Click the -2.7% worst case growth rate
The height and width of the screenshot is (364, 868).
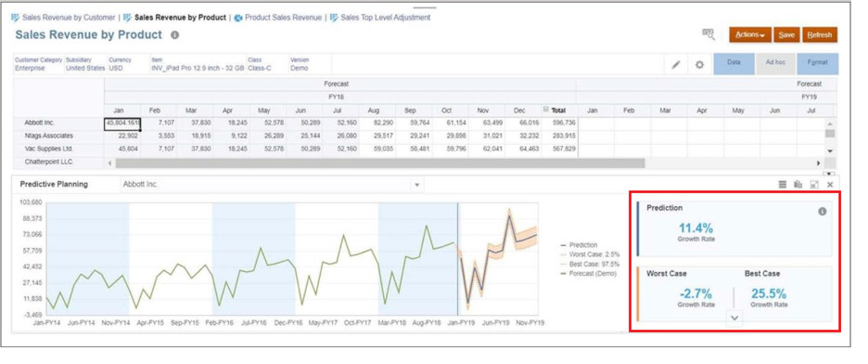pos(696,293)
